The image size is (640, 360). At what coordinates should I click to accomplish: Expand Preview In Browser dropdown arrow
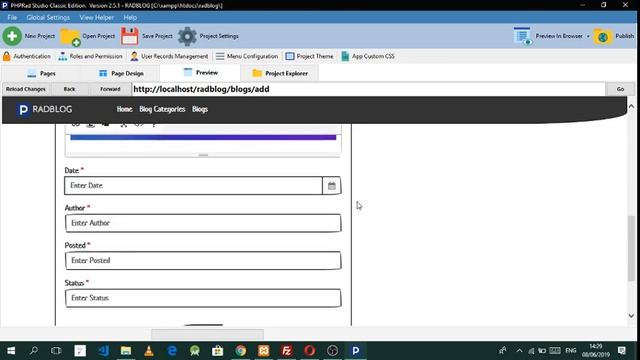tap(588, 36)
